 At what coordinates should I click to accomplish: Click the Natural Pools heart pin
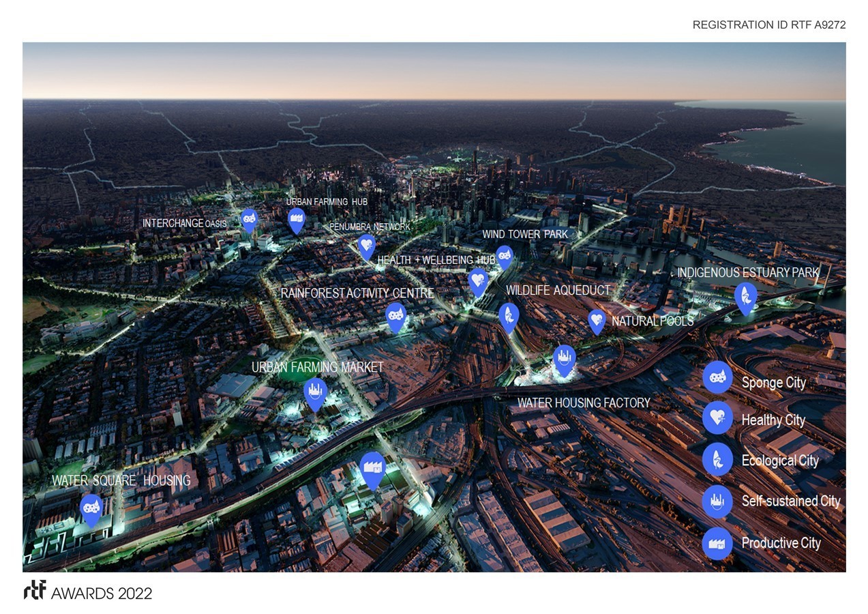tap(597, 320)
